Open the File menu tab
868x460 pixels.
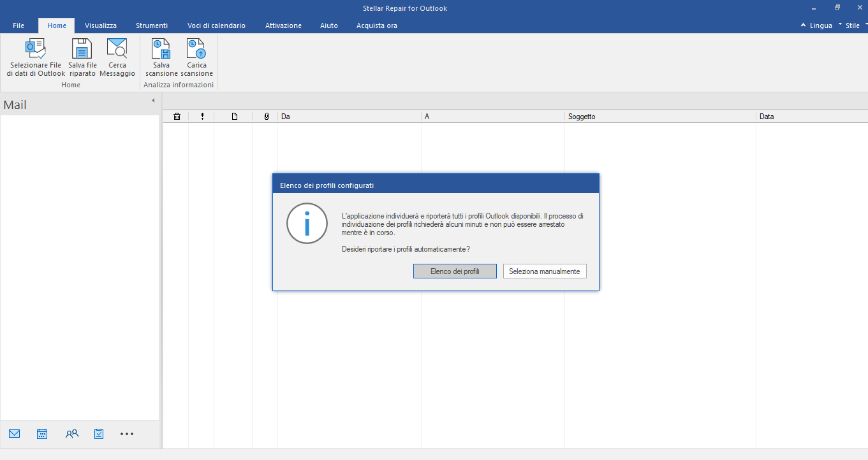coord(18,25)
